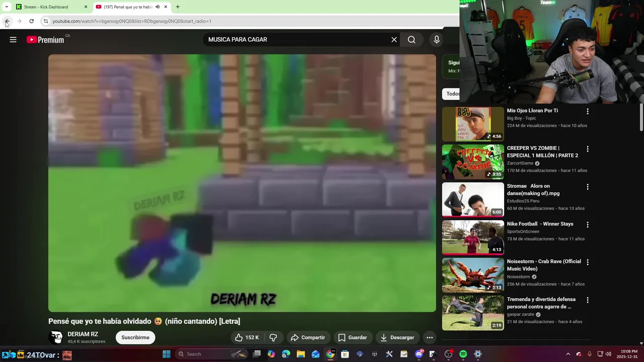Viewport: 644px width, 362px height.
Task: Open options for Stromae Alors on danse
Action: pyautogui.click(x=587, y=187)
